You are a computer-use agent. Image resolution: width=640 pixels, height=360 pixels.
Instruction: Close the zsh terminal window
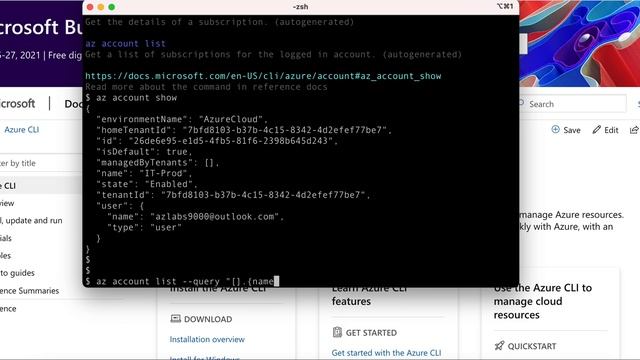pos(90,7)
